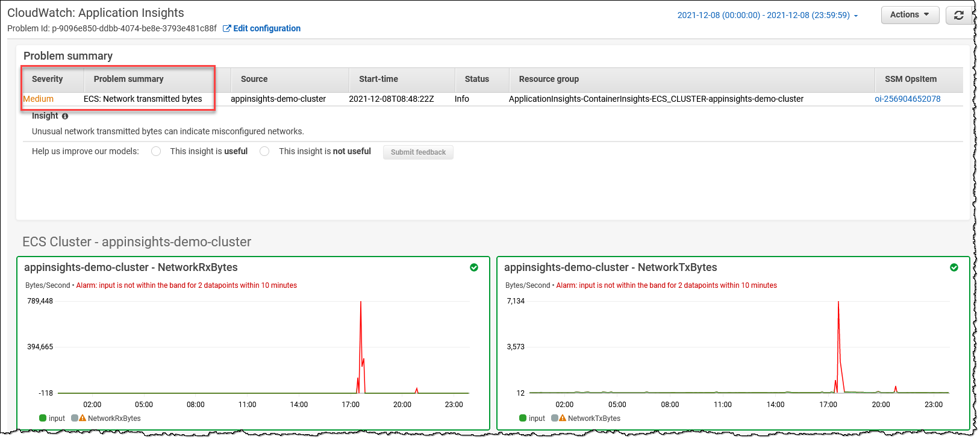Click the gray NetworkRxBytes legend swatch
This screenshot has height=439, width=980.
click(x=75, y=418)
